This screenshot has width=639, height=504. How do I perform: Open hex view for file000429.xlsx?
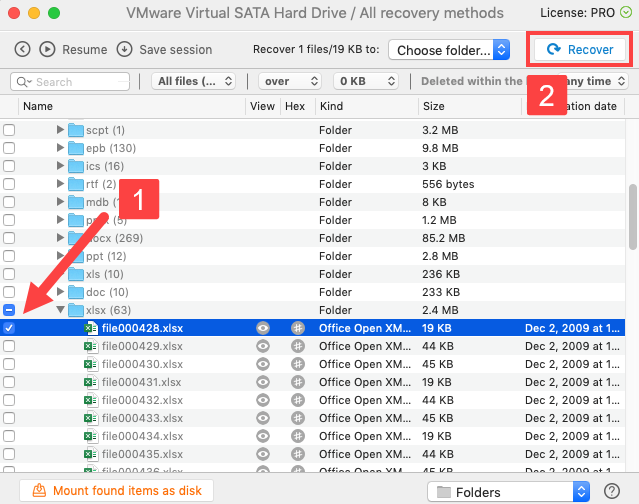298,346
